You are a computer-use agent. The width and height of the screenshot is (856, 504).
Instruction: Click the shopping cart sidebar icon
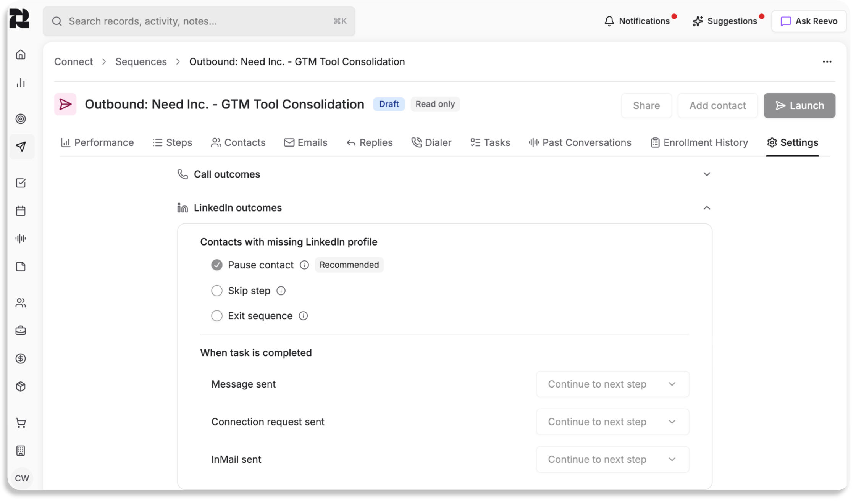(21, 423)
